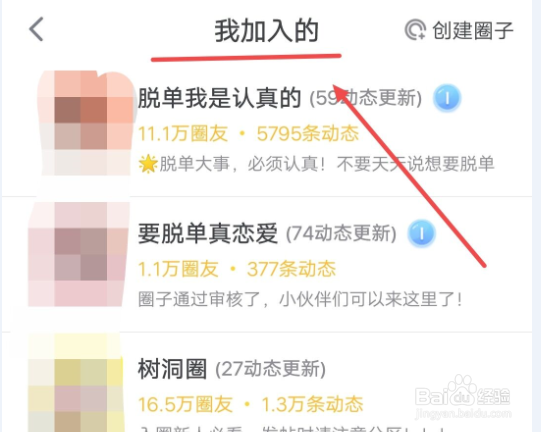Open the 要脱单真恋爱 circle avatar

click(79, 254)
